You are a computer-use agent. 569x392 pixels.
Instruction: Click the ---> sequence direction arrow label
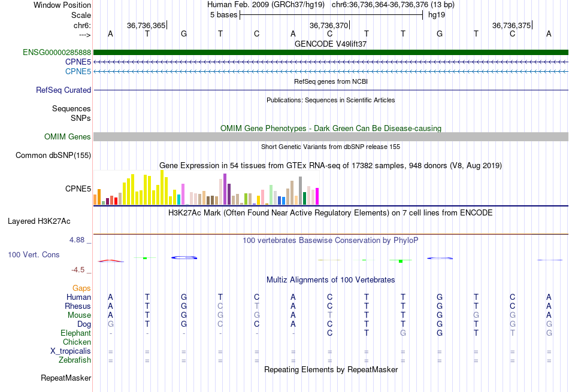(x=85, y=35)
